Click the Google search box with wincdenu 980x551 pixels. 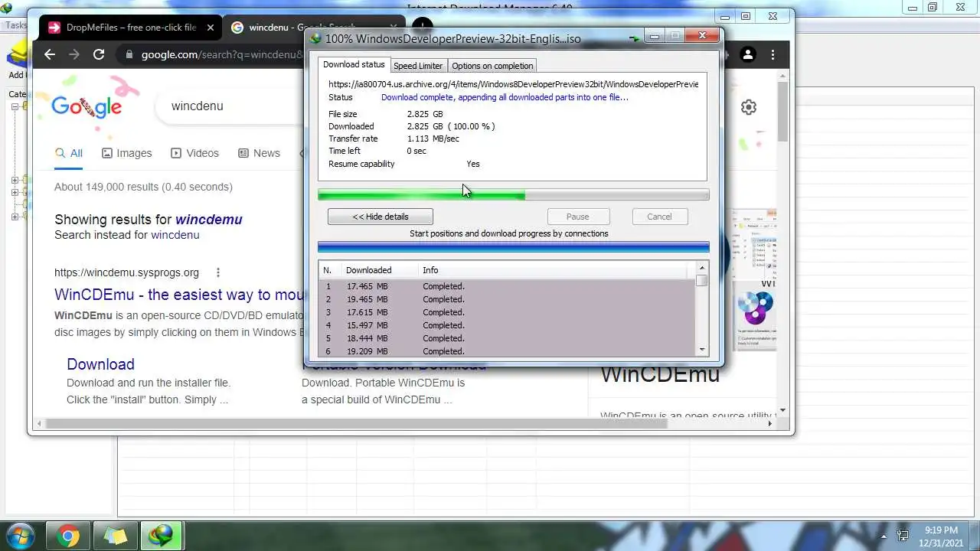[230, 106]
